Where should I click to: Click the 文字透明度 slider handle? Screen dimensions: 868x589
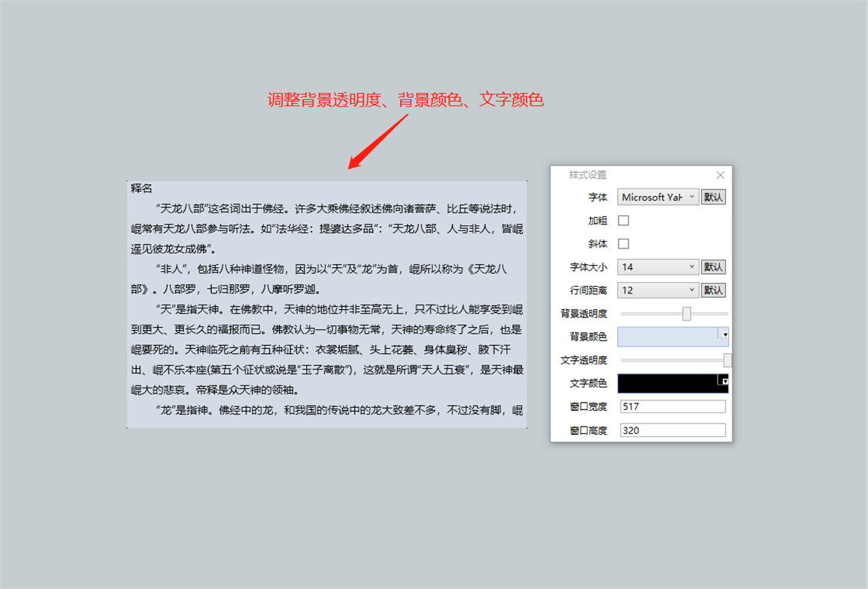(726, 359)
